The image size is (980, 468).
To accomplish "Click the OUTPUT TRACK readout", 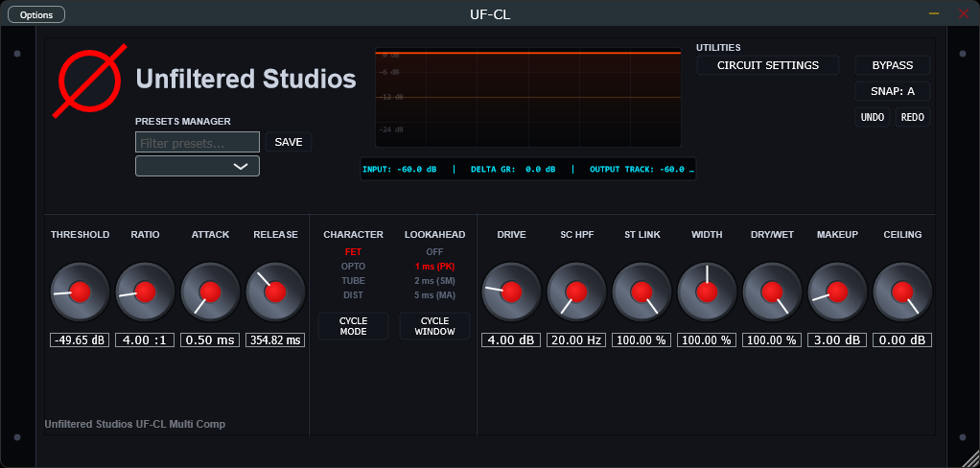I will (642, 170).
